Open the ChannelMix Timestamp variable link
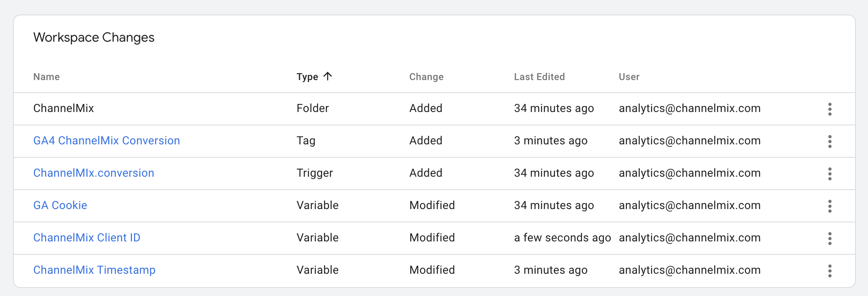 click(x=94, y=270)
